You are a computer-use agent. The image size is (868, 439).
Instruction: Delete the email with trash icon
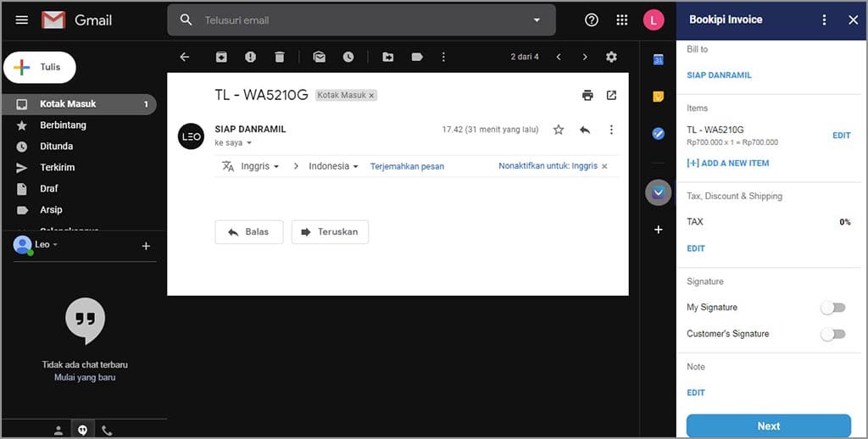click(280, 57)
